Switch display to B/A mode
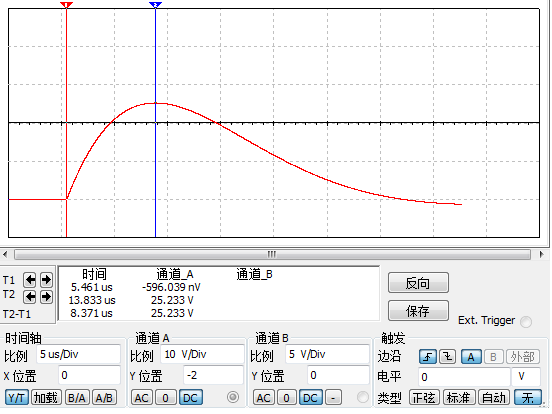This screenshot has height=414, width=552. click(x=77, y=398)
